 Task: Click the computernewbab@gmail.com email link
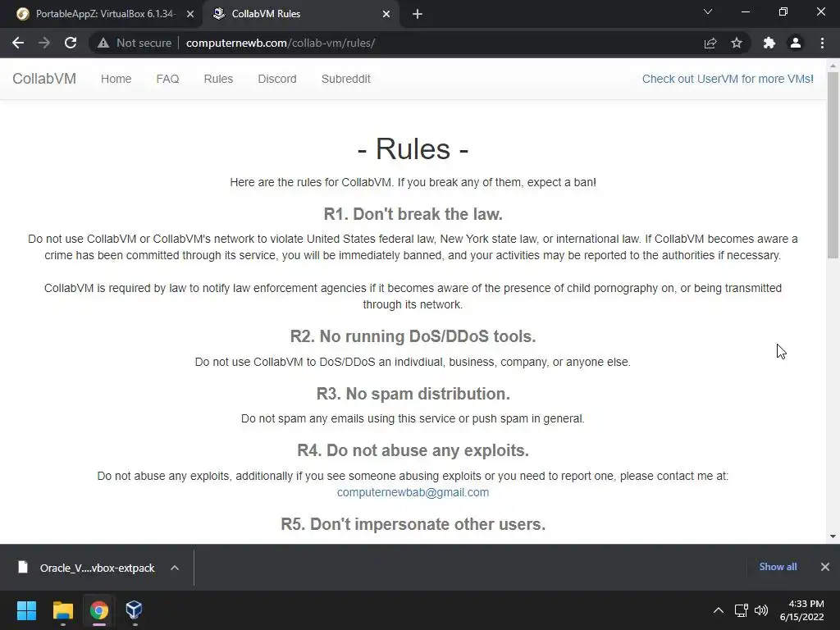(x=413, y=492)
